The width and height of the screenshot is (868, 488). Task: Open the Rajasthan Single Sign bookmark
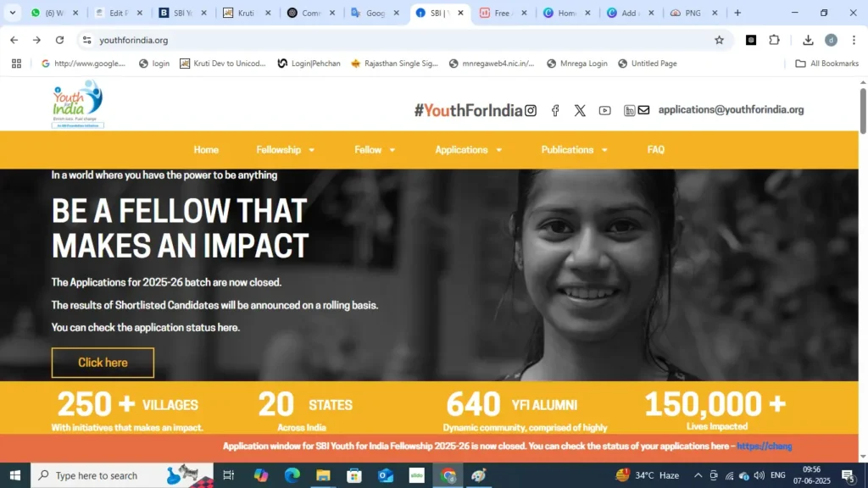pyautogui.click(x=394, y=64)
